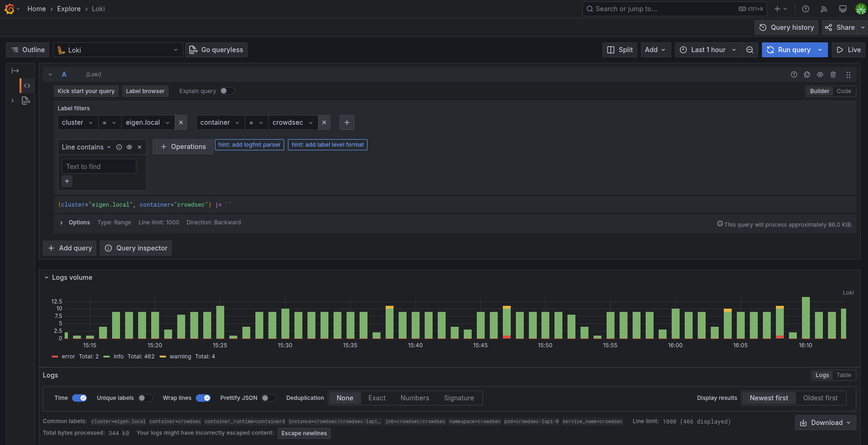Click the Run query button
The width and height of the screenshot is (868, 445).
(788, 50)
